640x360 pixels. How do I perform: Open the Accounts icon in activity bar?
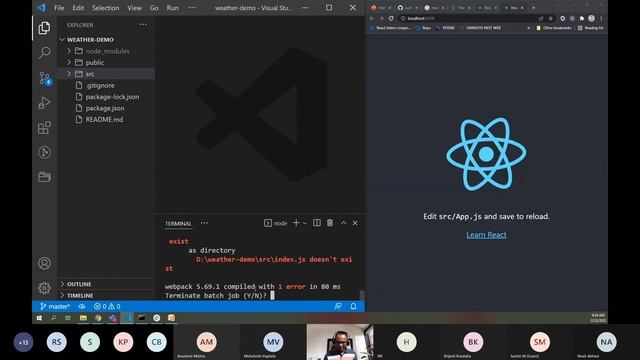click(44, 263)
